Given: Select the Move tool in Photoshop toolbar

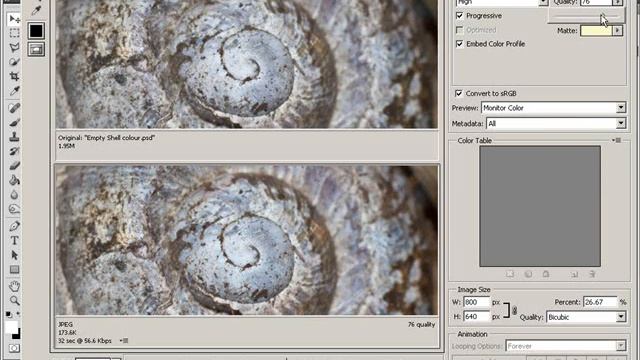Looking at the screenshot, I should tap(14, 19).
